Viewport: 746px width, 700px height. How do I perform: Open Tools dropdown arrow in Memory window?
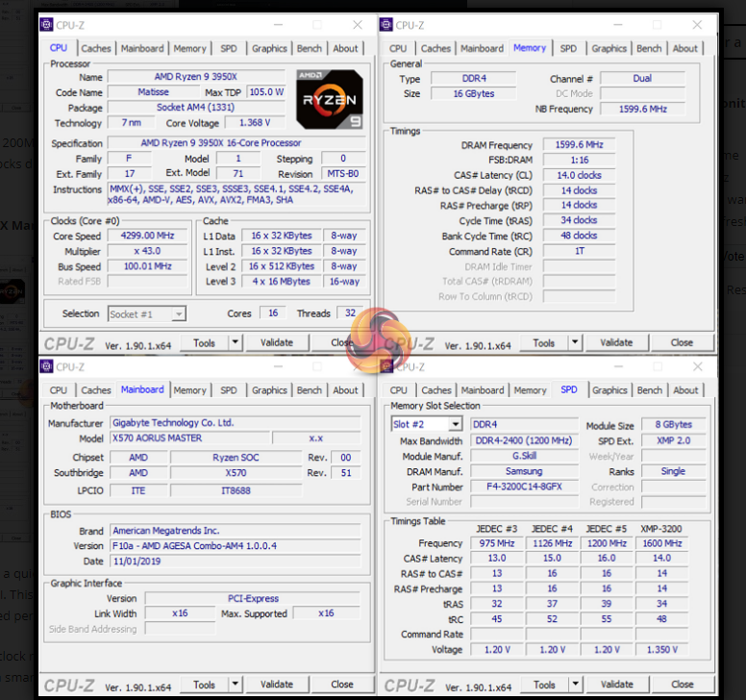point(575,342)
